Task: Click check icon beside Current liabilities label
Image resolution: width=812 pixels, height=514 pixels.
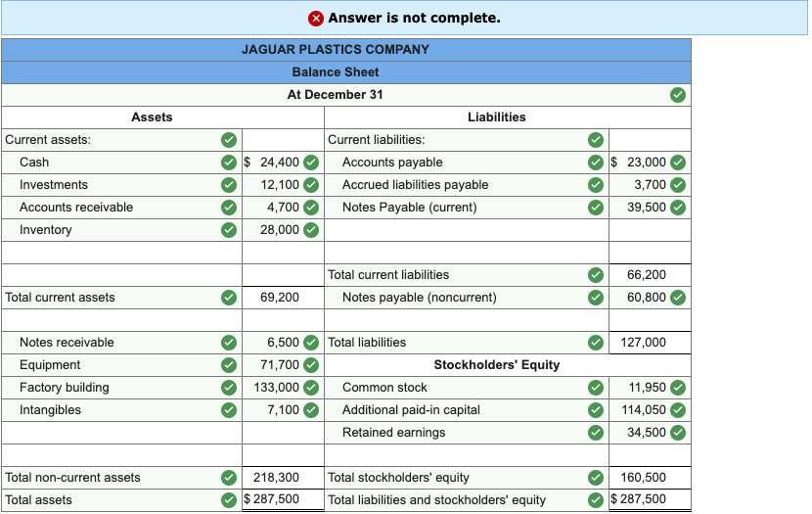Action: 596,140
